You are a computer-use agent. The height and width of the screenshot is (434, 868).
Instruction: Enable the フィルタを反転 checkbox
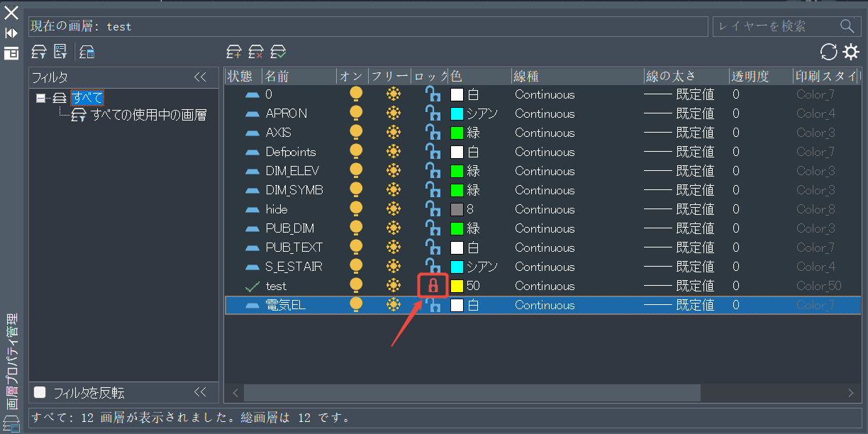pos(40,392)
